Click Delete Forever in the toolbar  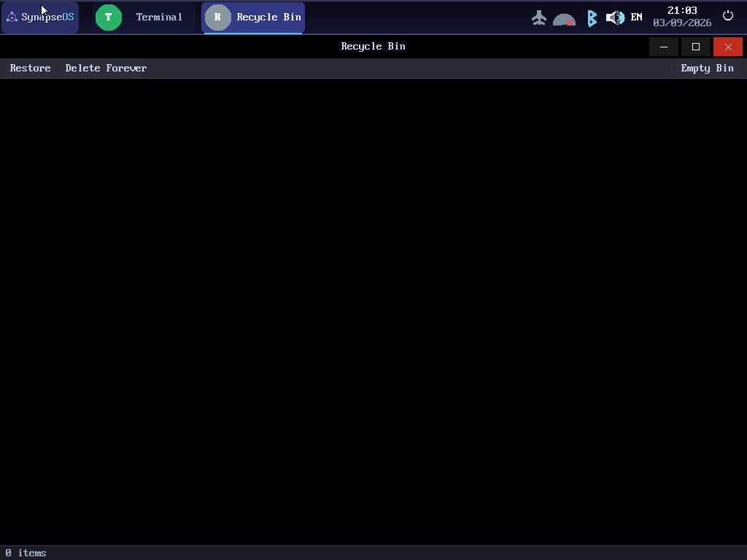coord(106,68)
